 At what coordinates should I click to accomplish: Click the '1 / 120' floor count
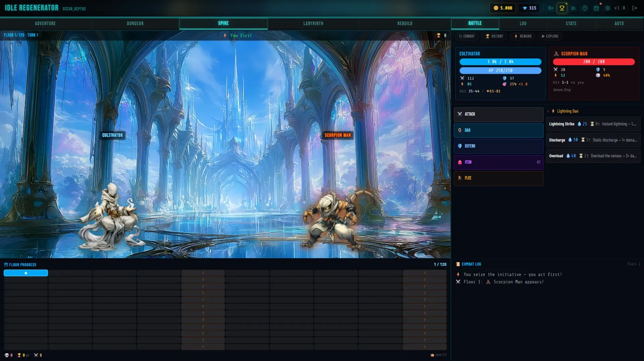coord(440,264)
